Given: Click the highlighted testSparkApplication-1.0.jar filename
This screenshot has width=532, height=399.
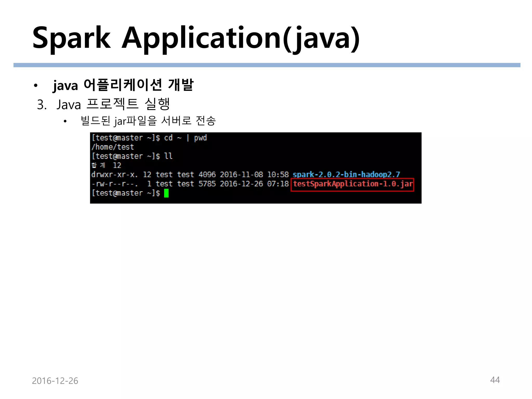Looking at the screenshot, I should 353,184.
